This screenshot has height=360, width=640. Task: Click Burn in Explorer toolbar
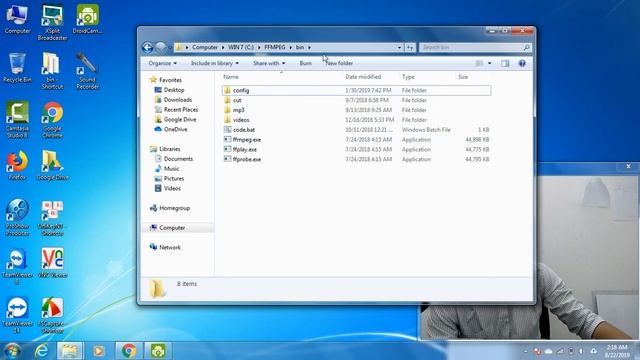coord(305,63)
